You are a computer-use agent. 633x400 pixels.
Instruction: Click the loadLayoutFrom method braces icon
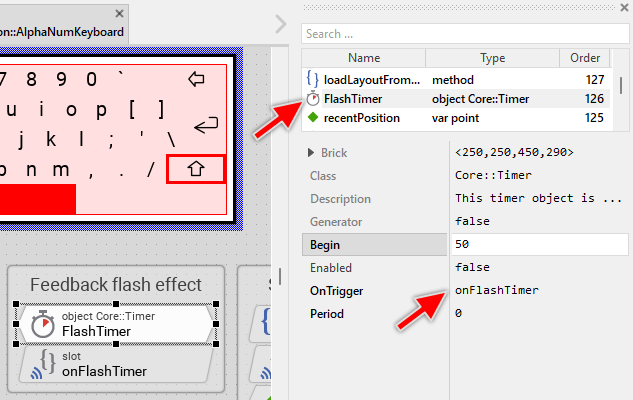[x=312, y=78]
